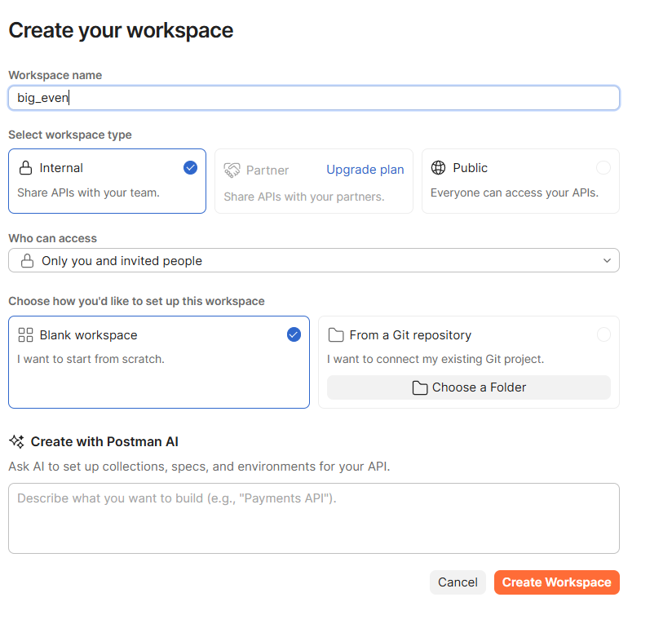Click 'Share APIs with your partners.' text
This screenshot has height=624, width=672.
304,197
